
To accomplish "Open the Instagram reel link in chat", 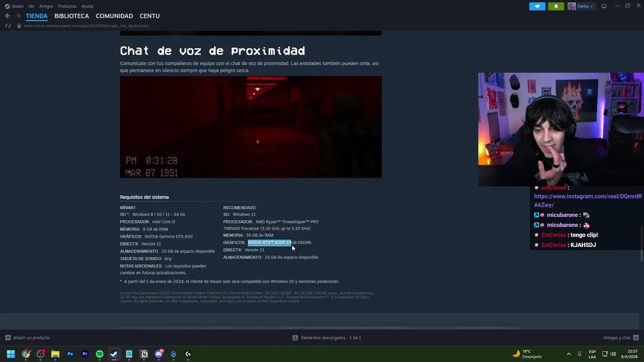I will point(588,201).
